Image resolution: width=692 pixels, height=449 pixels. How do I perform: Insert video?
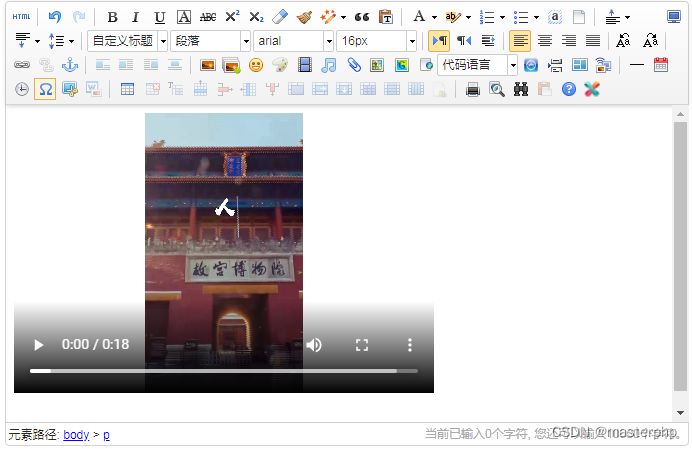pos(305,65)
